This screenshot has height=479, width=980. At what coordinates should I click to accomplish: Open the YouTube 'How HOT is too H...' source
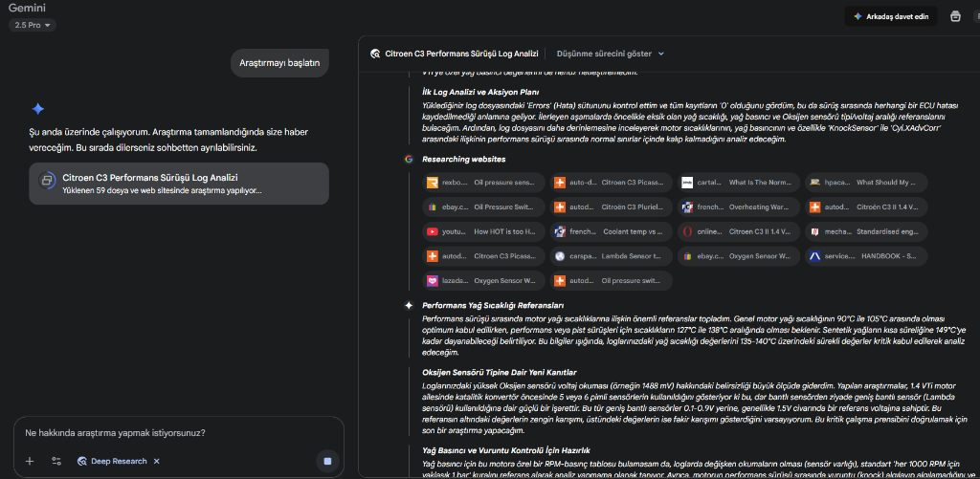(483, 231)
